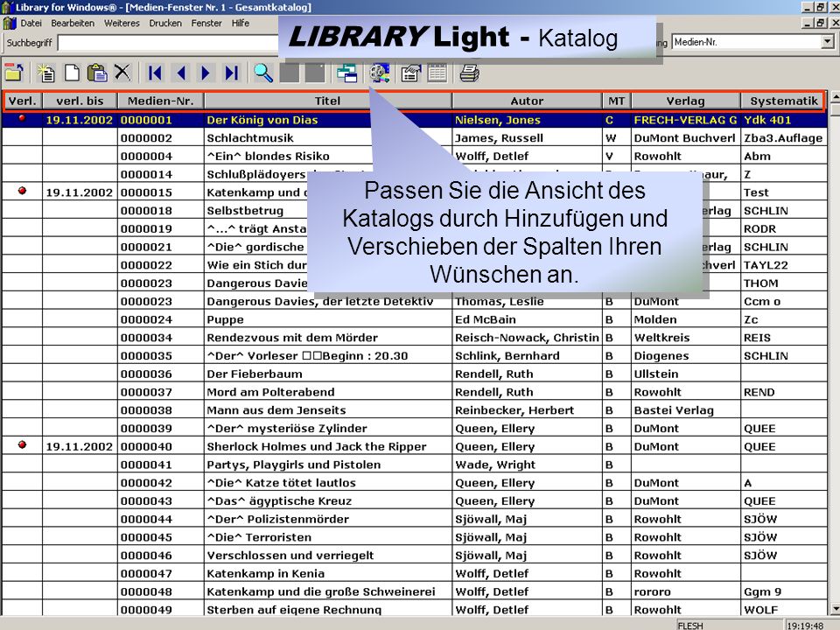
Task: Go to the previous record
Action: click(181, 73)
